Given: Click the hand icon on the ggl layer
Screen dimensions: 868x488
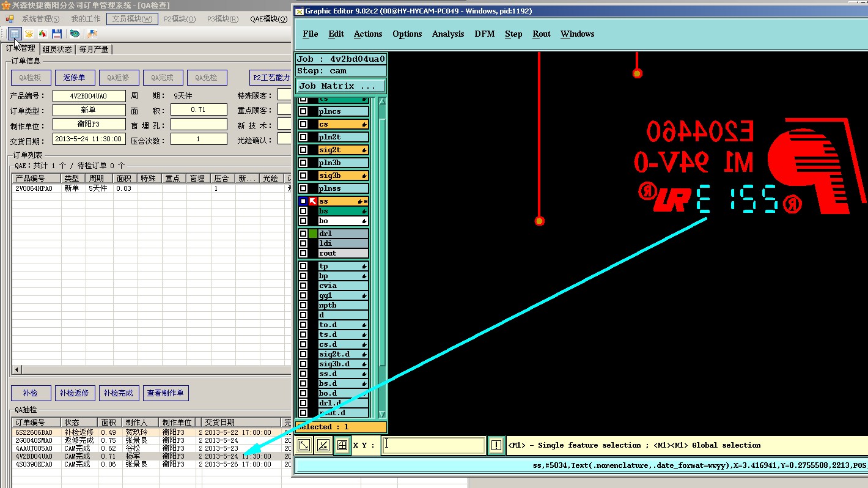Looking at the screenshot, I should click(364, 295).
